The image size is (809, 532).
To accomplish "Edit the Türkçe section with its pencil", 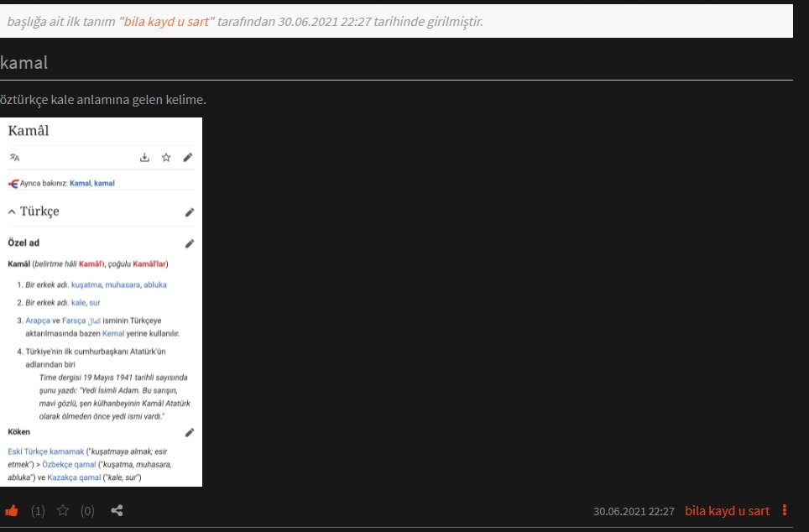I will [x=190, y=212].
